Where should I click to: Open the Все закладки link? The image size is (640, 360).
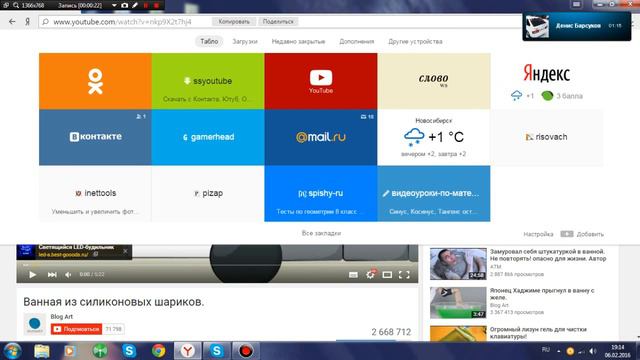[321, 233]
